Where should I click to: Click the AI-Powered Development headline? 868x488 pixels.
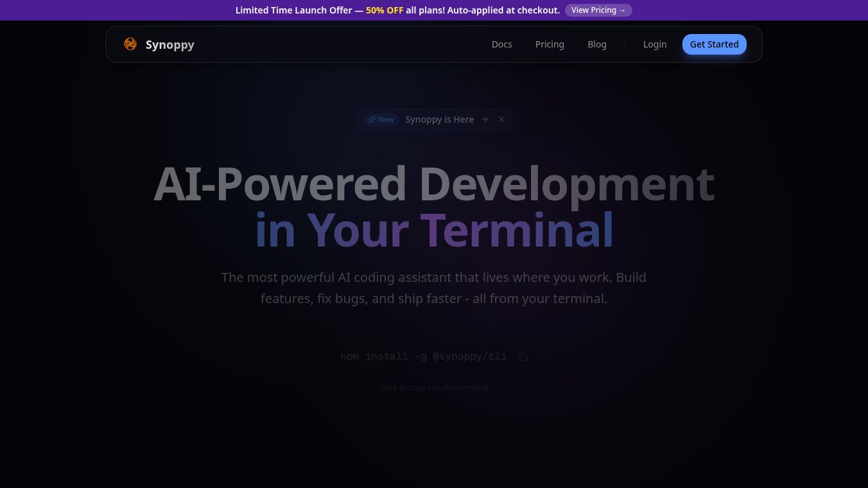tap(434, 184)
